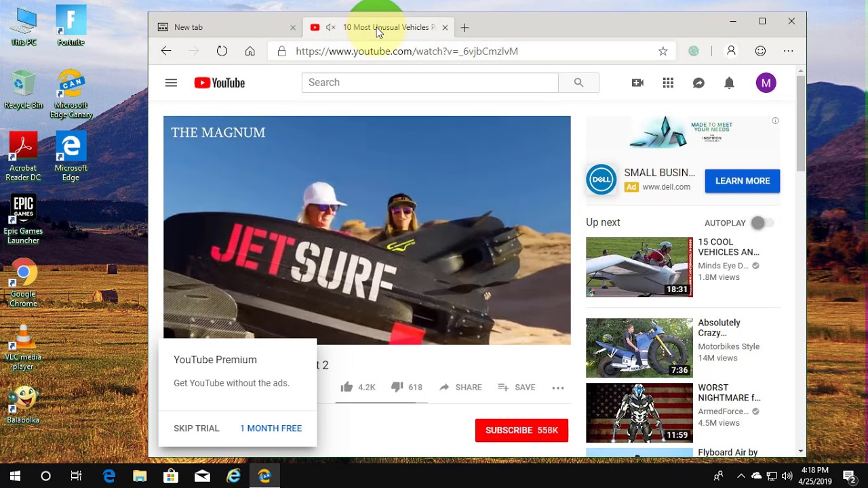Switch to the New tab tab
868x488 pixels.
tap(226, 27)
